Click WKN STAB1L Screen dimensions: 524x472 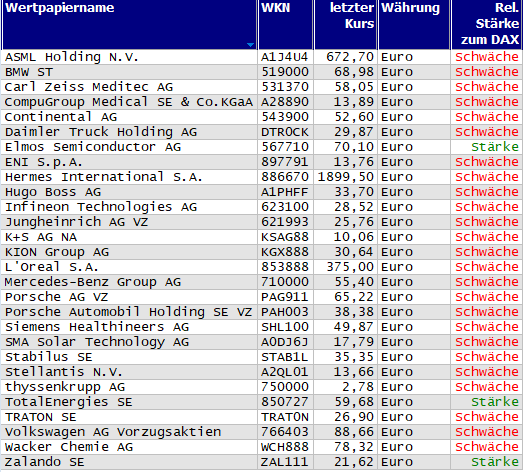(285, 357)
